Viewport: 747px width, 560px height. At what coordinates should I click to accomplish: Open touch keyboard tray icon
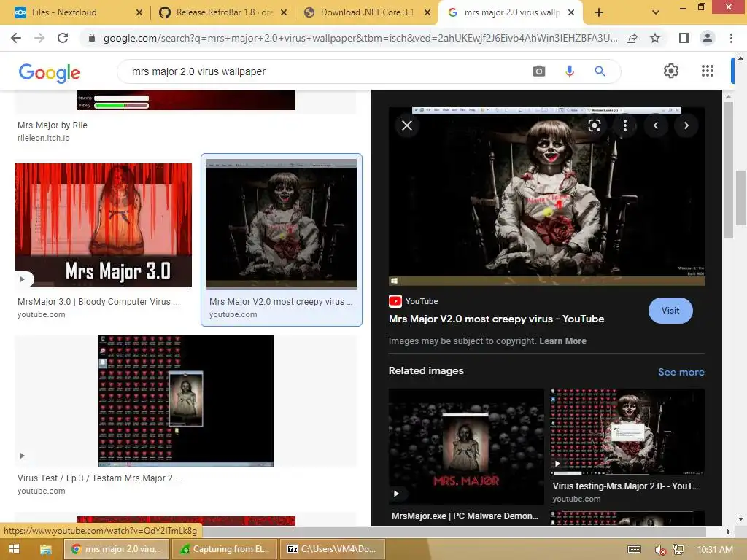coord(634,550)
